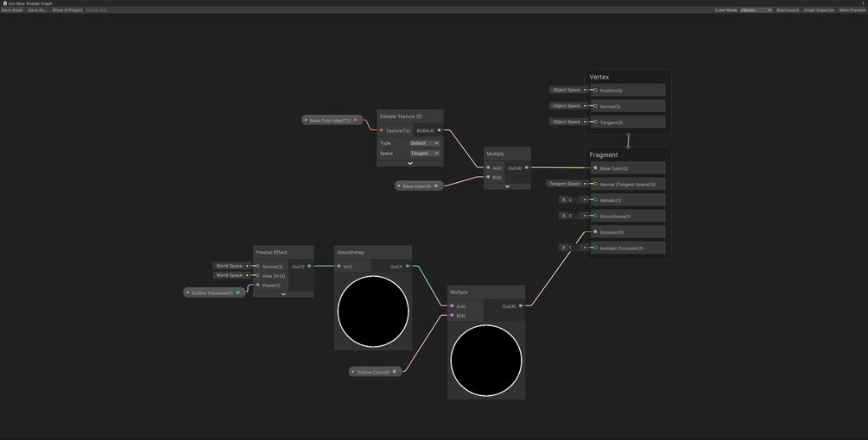This screenshot has height=440, width=868.
Task: Select the Sample Texture 2D node title
Action: click(401, 116)
